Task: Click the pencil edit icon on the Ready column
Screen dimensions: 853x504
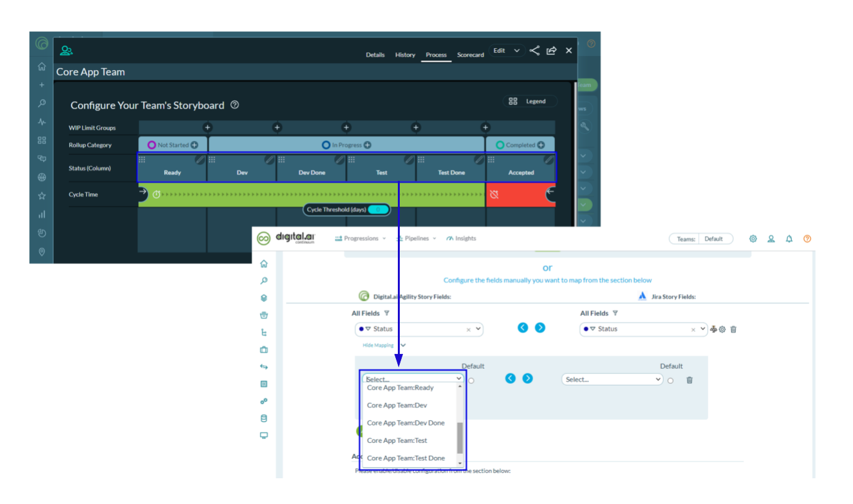Action: click(x=200, y=159)
